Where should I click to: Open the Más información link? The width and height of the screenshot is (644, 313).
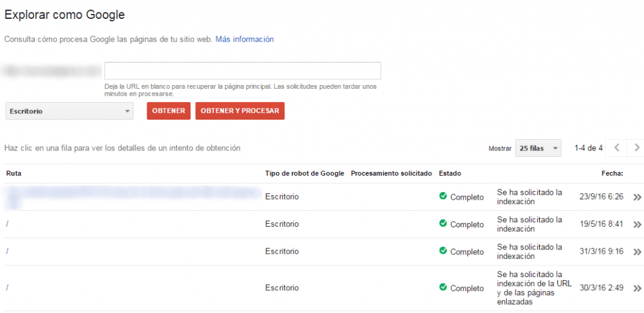tap(245, 39)
